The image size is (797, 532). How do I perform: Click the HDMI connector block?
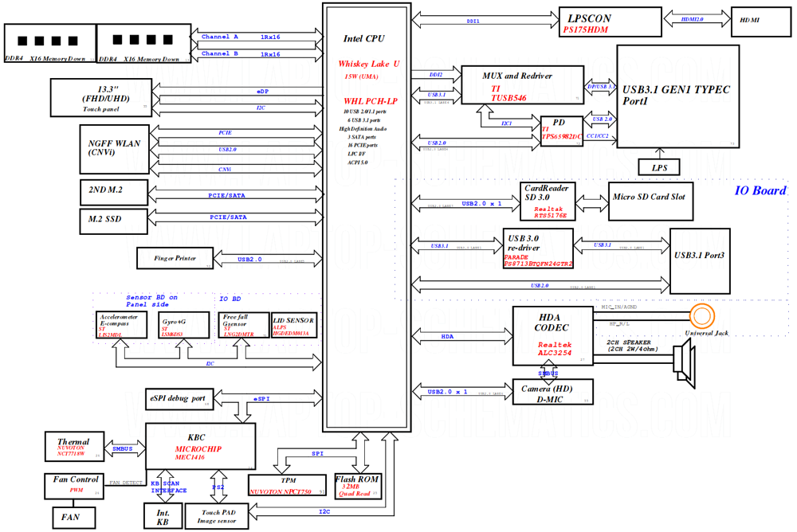point(761,22)
